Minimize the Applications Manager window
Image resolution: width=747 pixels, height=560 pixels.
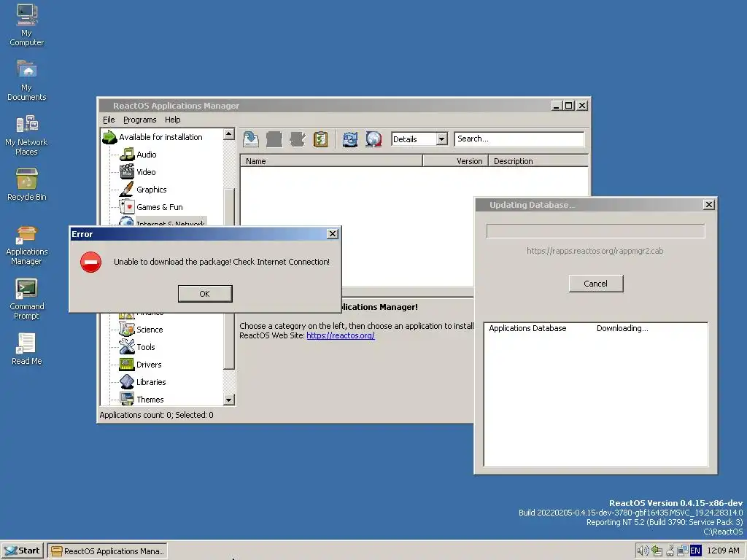click(x=557, y=106)
